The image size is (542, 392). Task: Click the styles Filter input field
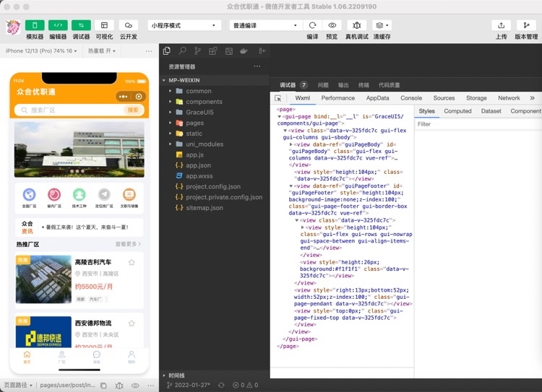click(x=478, y=124)
